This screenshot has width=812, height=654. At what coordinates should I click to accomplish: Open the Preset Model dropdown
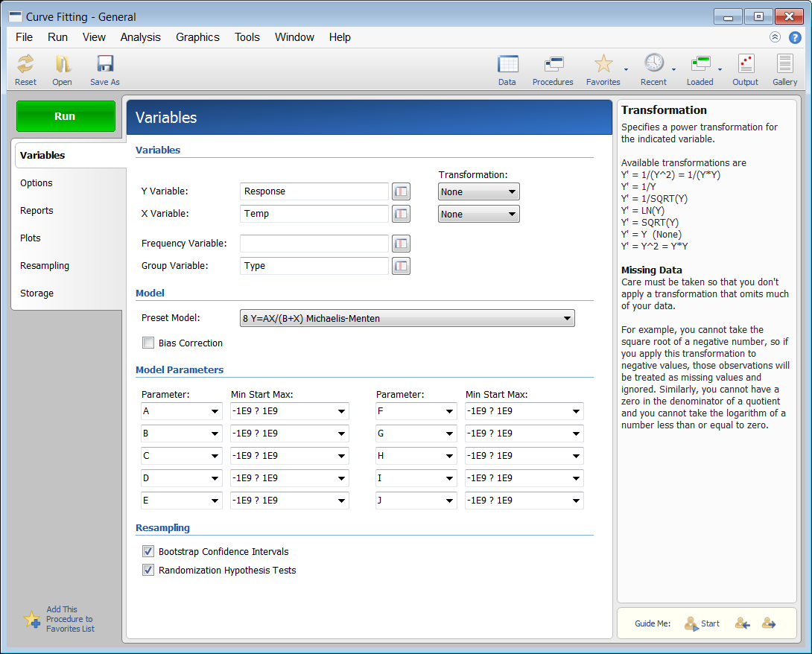pos(407,318)
